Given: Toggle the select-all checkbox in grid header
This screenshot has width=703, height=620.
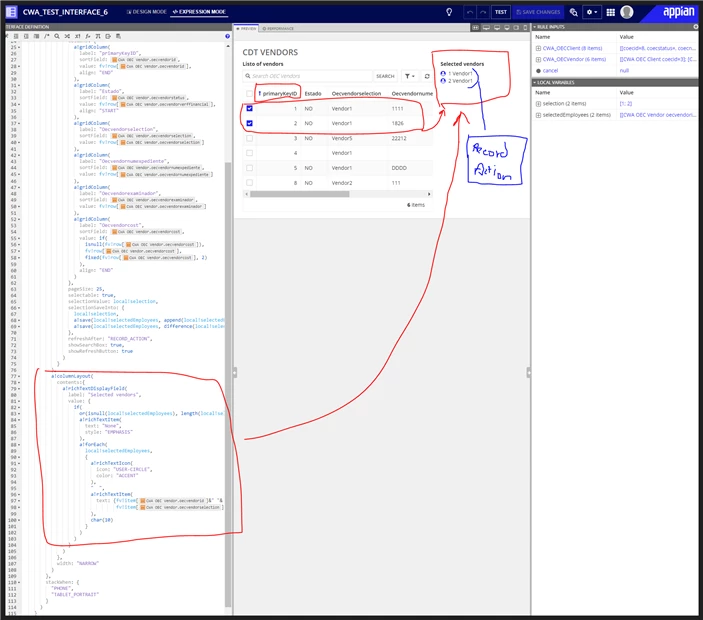Looking at the screenshot, I should pos(249,93).
